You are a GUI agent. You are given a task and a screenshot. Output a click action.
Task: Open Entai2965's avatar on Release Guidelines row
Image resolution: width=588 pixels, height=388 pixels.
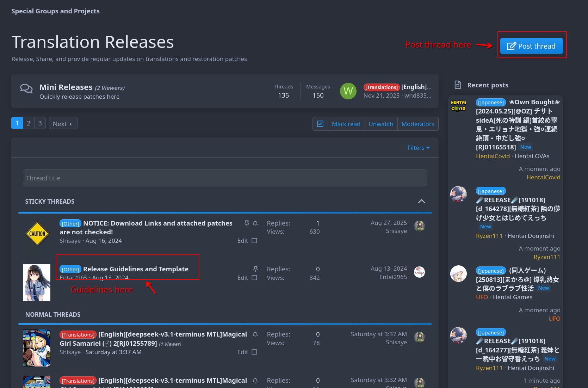pos(419,272)
